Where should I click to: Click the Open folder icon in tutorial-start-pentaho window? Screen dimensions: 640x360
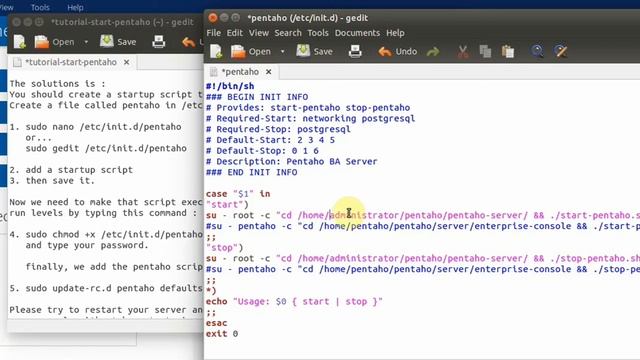click(41, 42)
